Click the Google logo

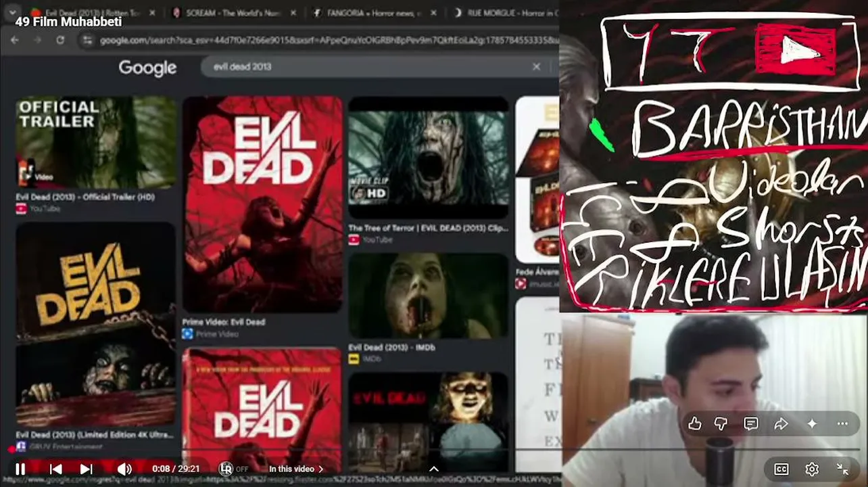[x=147, y=67]
